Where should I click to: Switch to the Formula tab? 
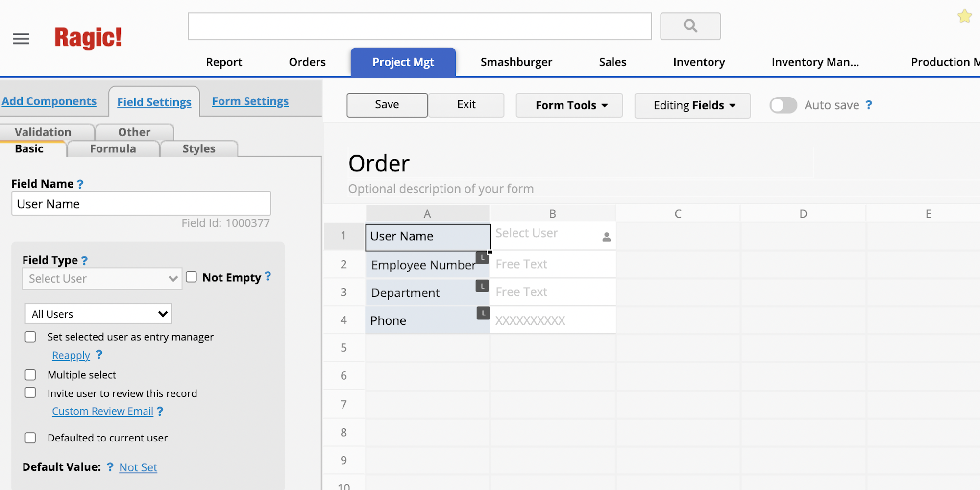point(113,149)
